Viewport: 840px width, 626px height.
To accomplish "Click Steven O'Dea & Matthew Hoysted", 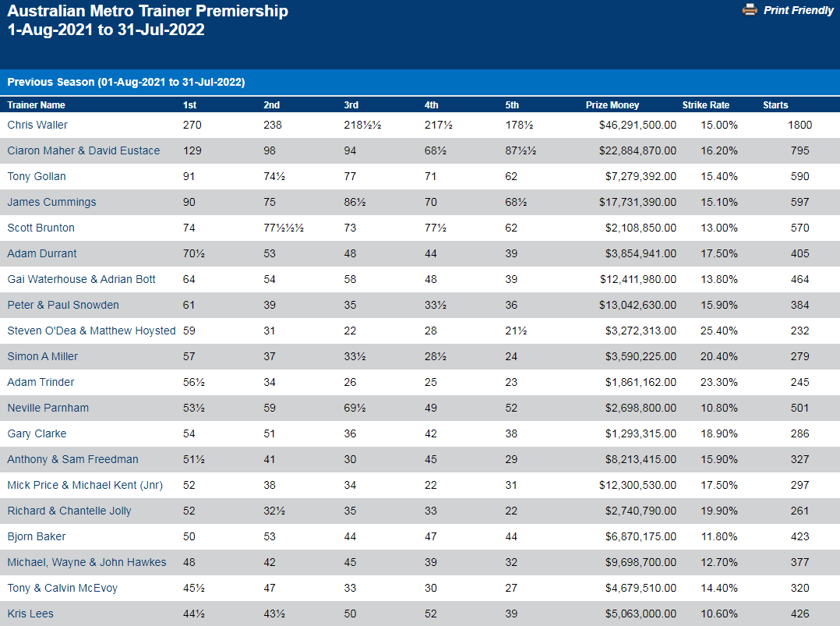I will [91, 331].
